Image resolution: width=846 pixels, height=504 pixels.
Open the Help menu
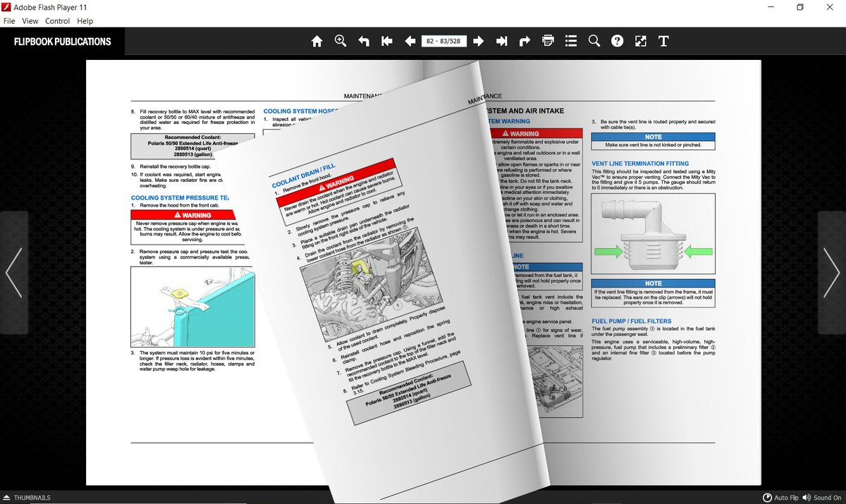coord(85,21)
